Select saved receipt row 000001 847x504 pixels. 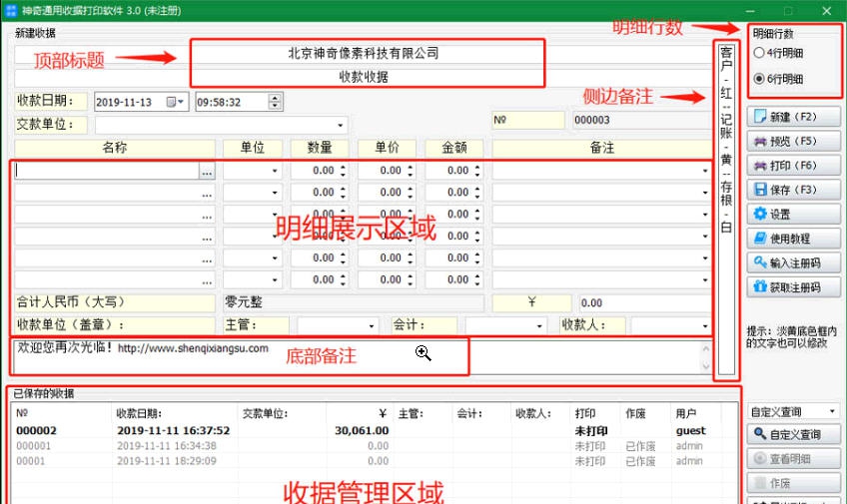(x=374, y=446)
